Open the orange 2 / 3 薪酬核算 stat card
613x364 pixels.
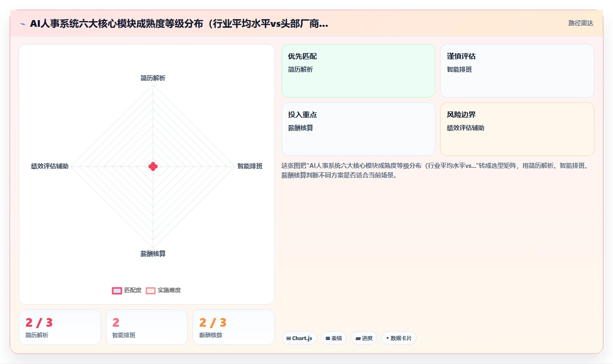click(234, 327)
